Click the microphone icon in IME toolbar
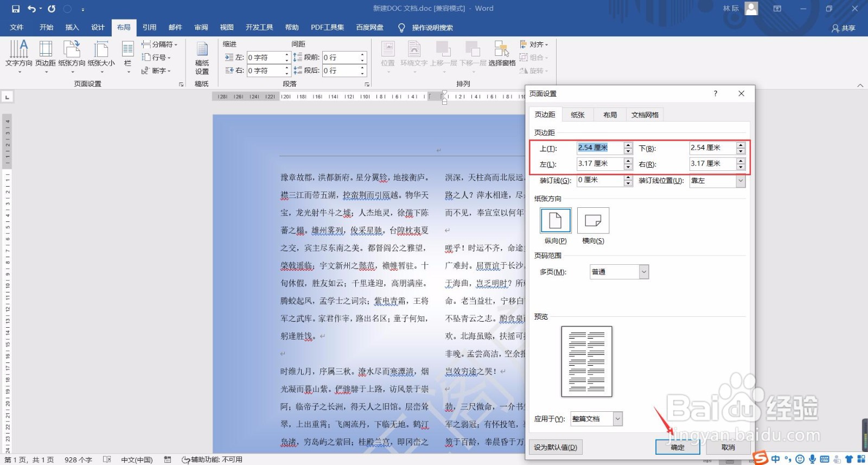 click(x=812, y=459)
